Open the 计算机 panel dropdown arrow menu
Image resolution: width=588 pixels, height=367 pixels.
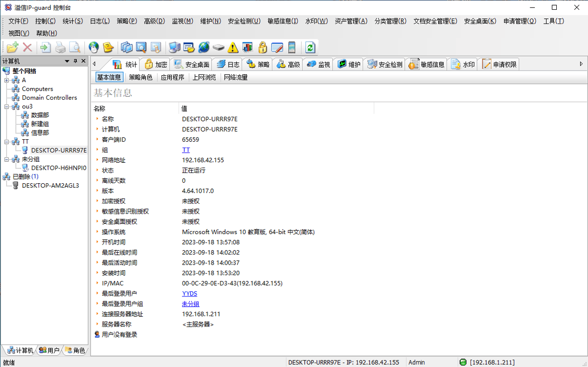(66, 61)
